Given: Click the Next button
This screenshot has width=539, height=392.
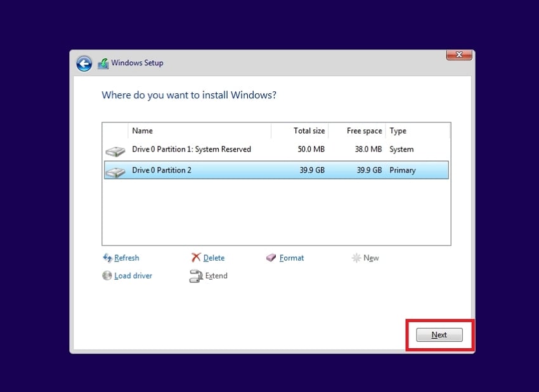Looking at the screenshot, I should point(439,334).
